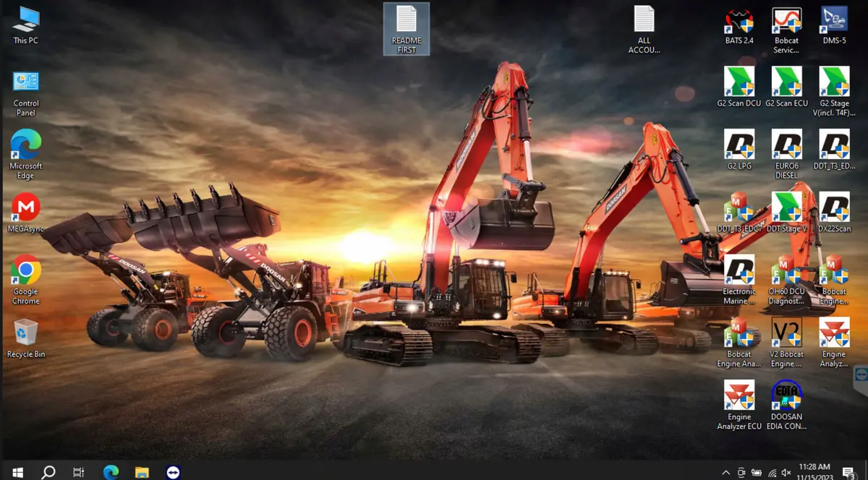Launch the V2 Bobcat Engine shortcut
This screenshot has height=480, width=868.
(786, 342)
